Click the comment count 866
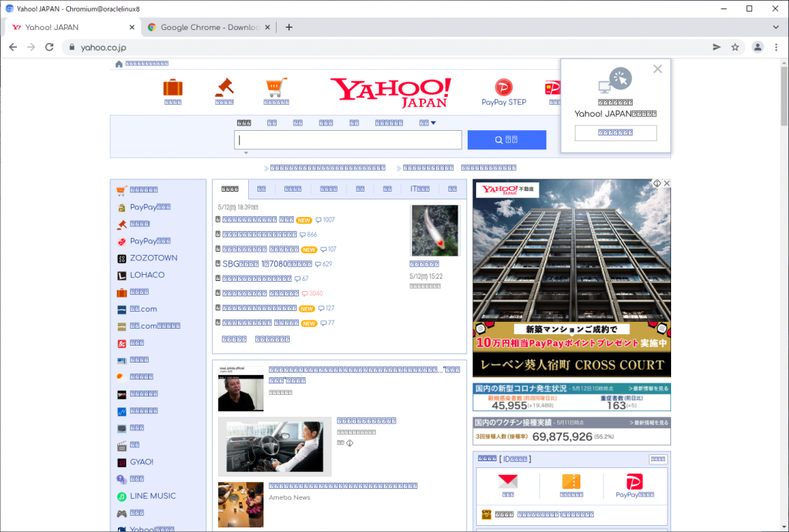Screen dimensions: 789x532 308,235
